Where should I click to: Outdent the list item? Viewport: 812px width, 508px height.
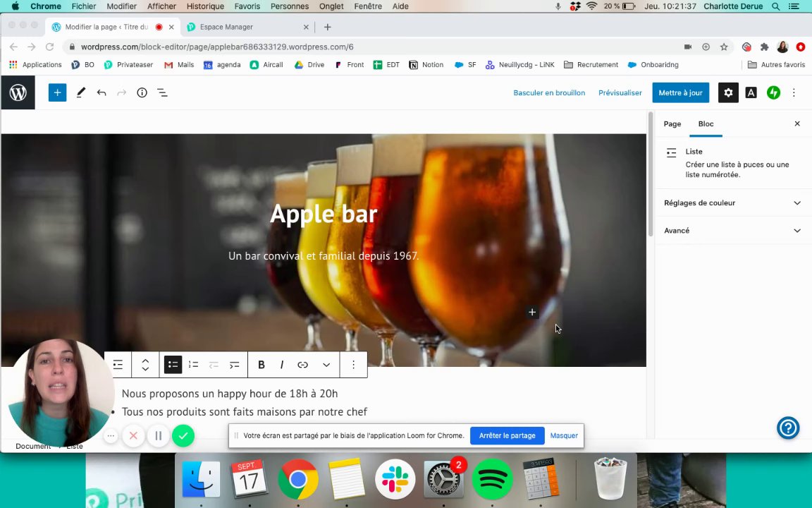[x=214, y=365]
